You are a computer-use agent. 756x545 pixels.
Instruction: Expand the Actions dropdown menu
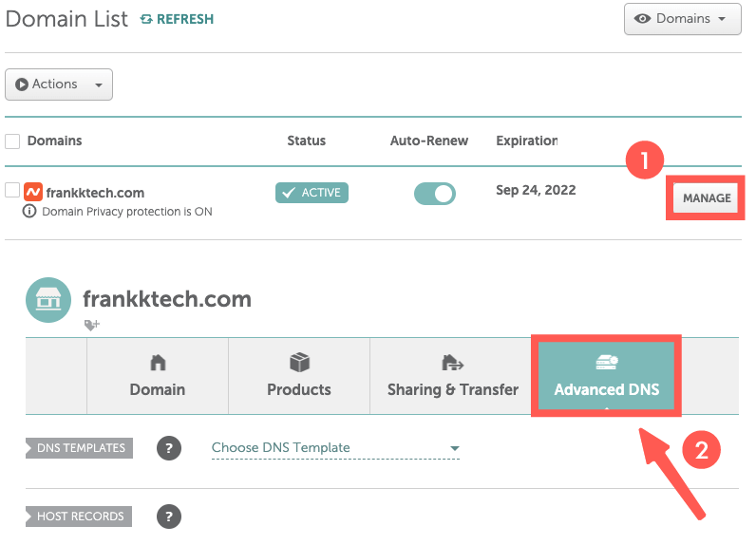pyautogui.click(x=59, y=85)
